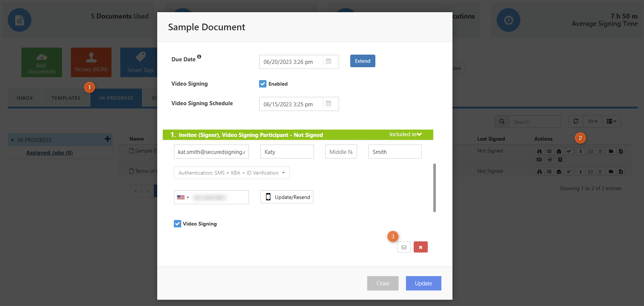
Task: Click the envelope resend icon in the dialog
Action: pos(404,247)
